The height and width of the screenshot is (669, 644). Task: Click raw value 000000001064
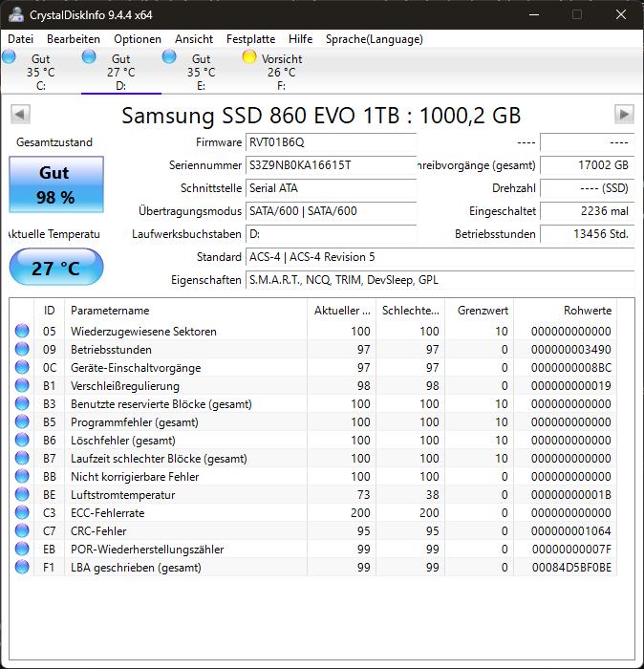pyautogui.click(x=571, y=531)
